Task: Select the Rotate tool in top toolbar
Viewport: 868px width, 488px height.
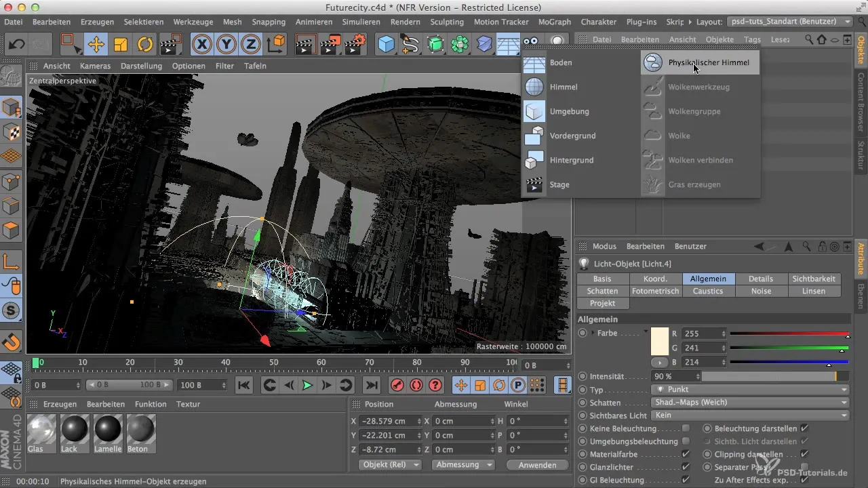Action: pyautogui.click(x=144, y=45)
